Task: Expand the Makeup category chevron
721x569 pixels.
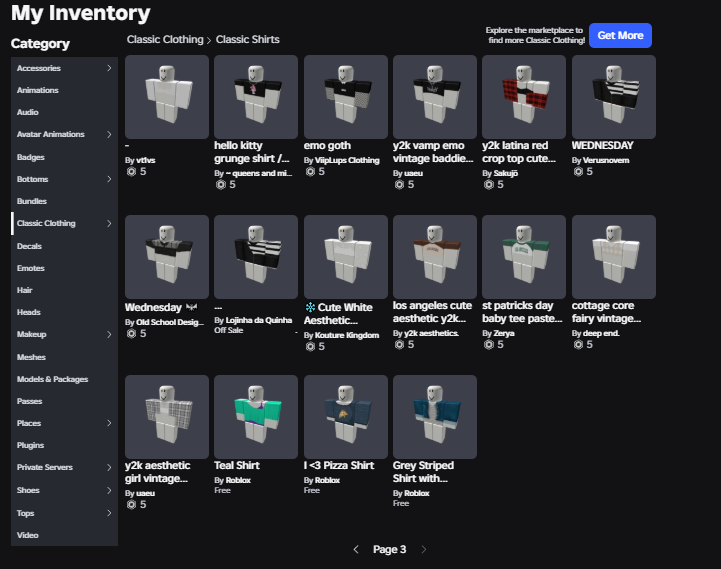Action: coord(109,334)
